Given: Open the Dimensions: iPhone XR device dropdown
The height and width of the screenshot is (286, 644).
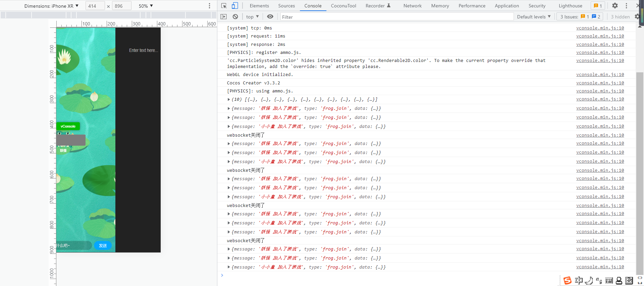Looking at the screenshot, I should tap(51, 6).
